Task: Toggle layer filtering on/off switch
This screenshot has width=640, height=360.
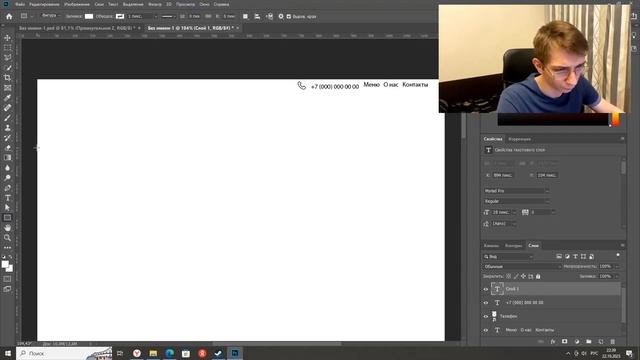Action: pyautogui.click(x=618, y=255)
